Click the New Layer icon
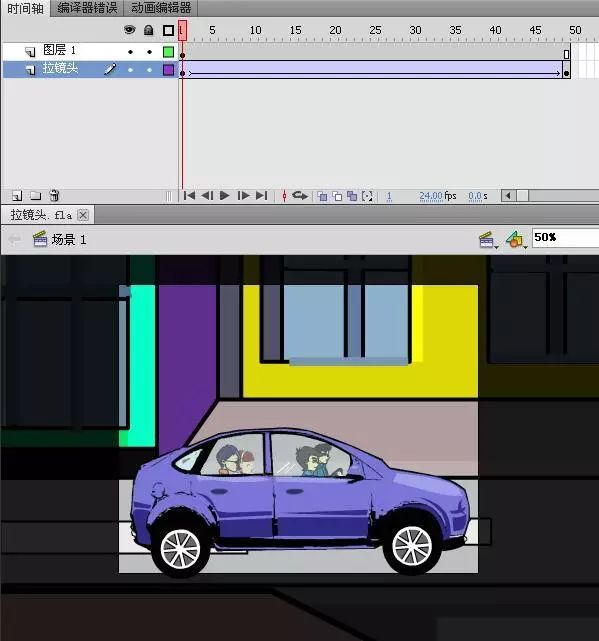Screen dimensions: 599x641 point(17,196)
